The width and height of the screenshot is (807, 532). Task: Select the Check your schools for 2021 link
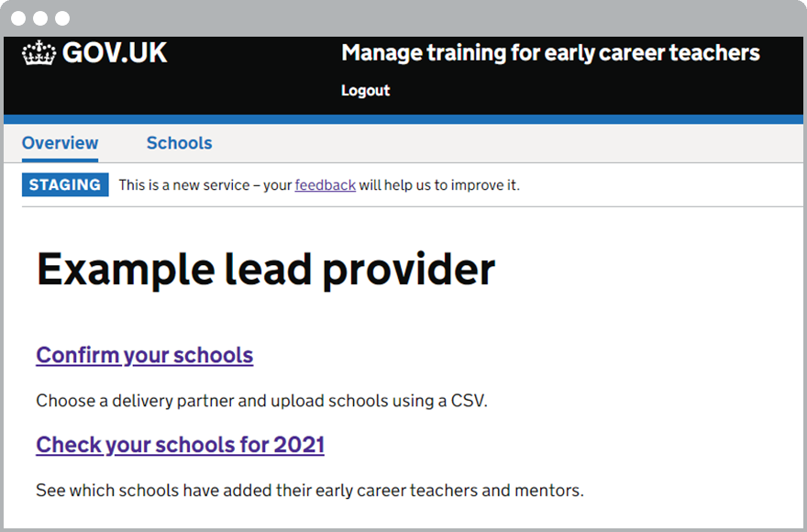[x=180, y=445]
